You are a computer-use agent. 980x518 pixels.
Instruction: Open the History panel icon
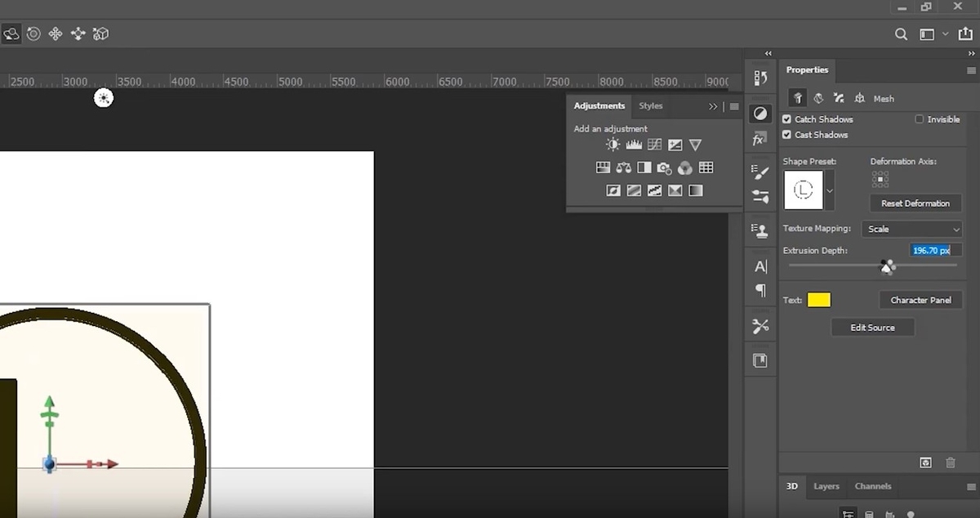(760, 78)
